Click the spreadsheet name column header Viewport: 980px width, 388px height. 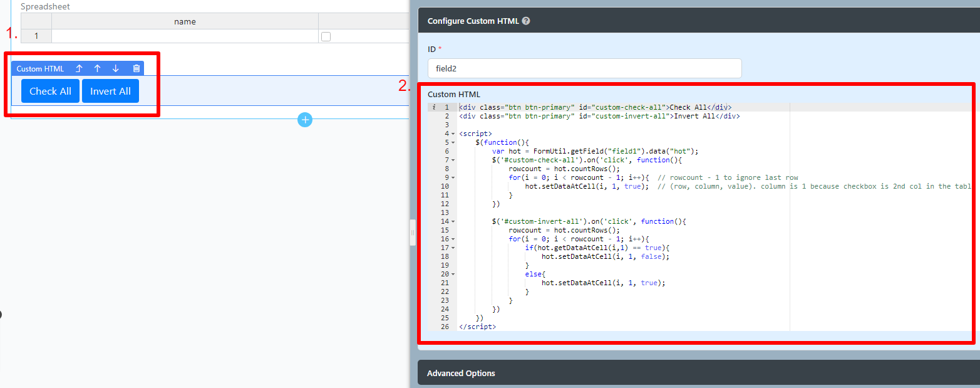[185, 21]
